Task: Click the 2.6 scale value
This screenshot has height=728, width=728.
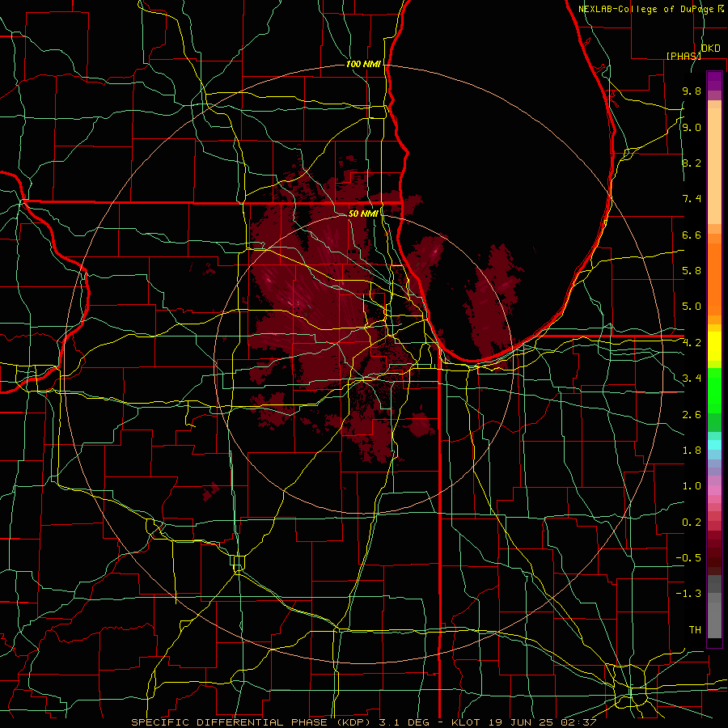Action: [x=692, y=415]
